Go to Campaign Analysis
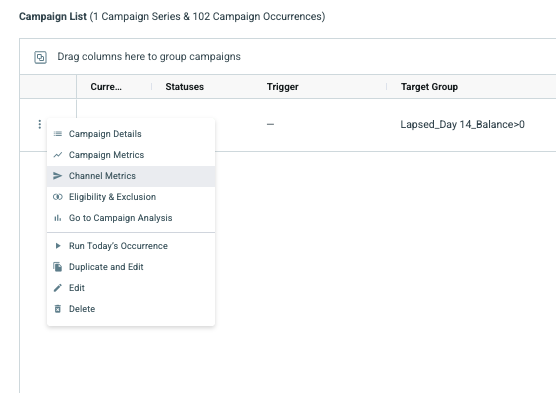The height and width of the screenshot is (393, 556). [x=131, y=218]
